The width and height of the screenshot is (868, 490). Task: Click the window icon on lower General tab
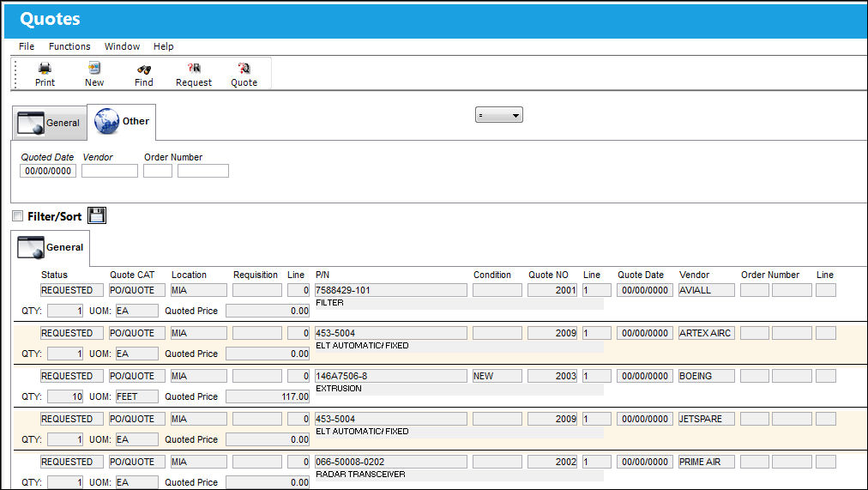[x=30, y=247]
